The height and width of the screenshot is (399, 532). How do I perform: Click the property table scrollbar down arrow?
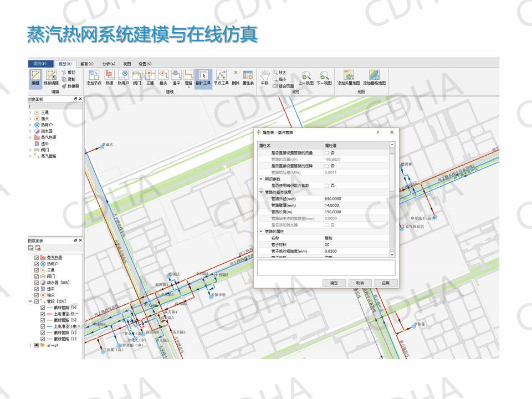click(392, 254)
